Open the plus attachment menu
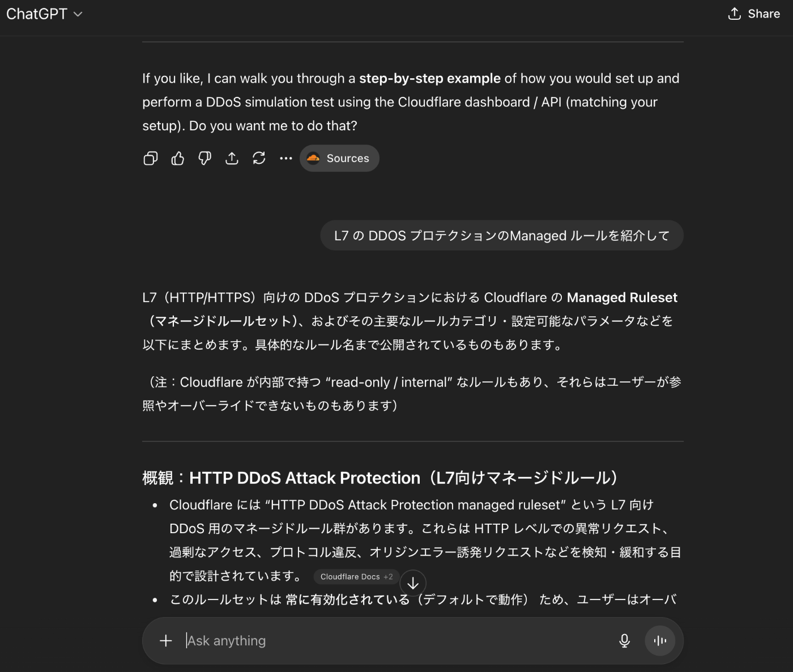 166,641
